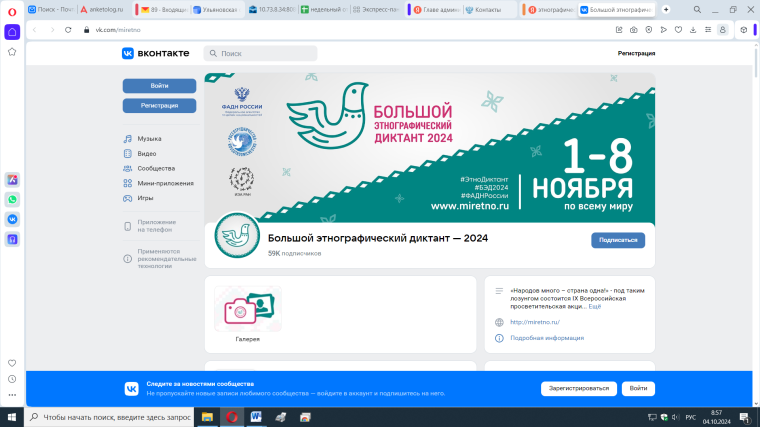This screenshot has width=760, height=427.
Task: Open 'Игры' in the left menu
Action: coord(138,198)
